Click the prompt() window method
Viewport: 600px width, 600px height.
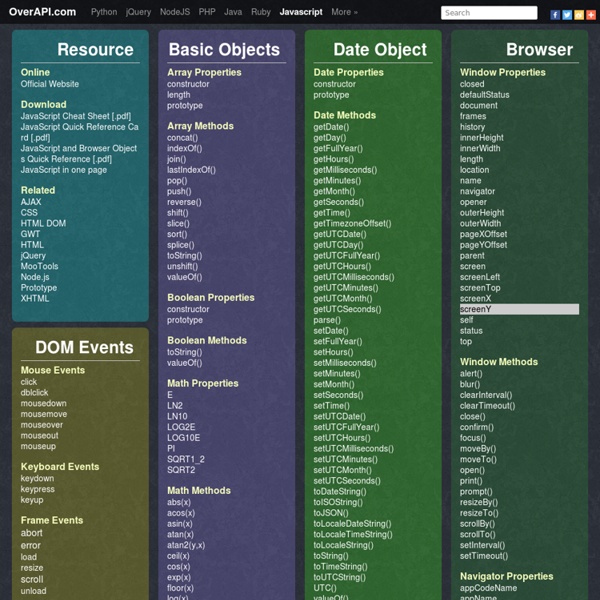coord(476,491)
